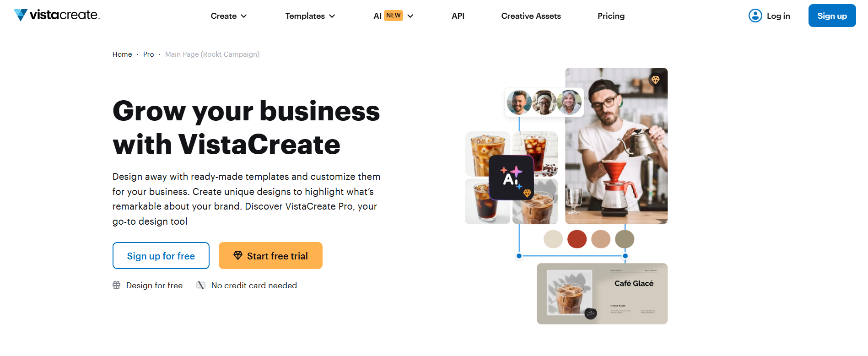Click the NEW badge next to AI
Viewport: 868px width, 356px height.
394,16
